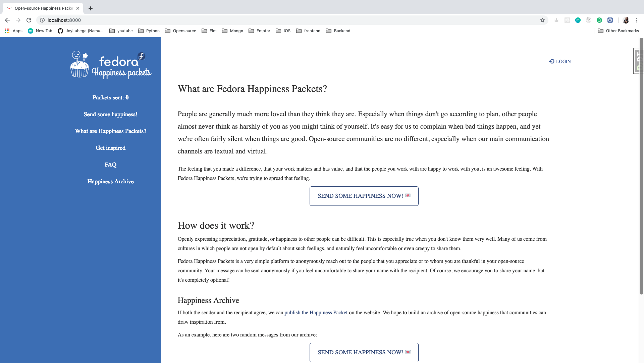Click the Fedora Happiness Packets logo

coord(111,65)
